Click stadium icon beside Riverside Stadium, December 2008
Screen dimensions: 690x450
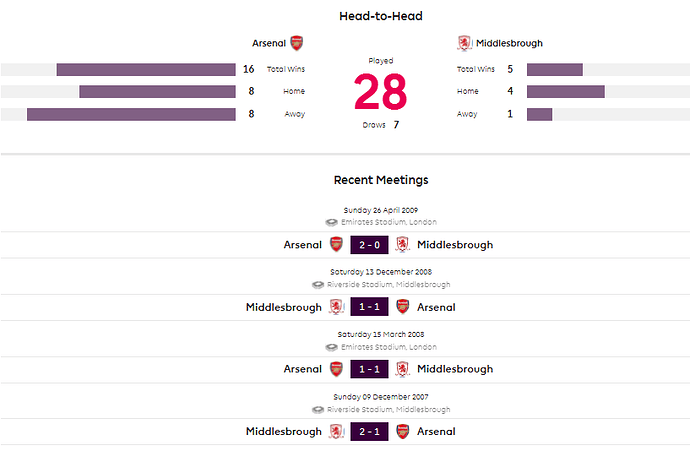(x=318, y=285)
